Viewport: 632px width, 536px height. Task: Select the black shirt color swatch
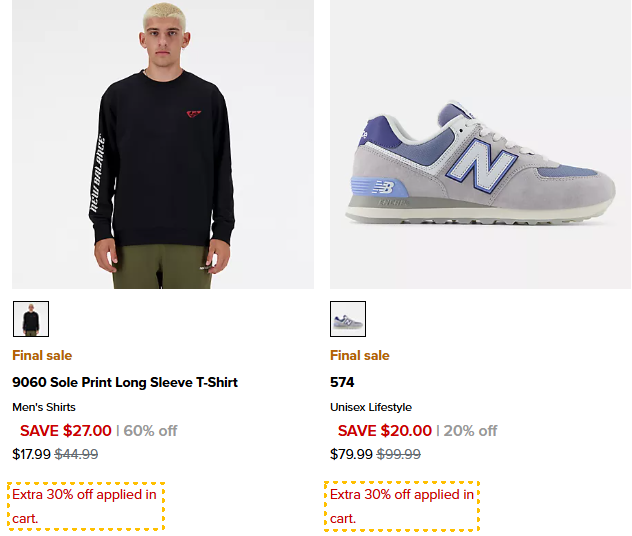point(31,319)
